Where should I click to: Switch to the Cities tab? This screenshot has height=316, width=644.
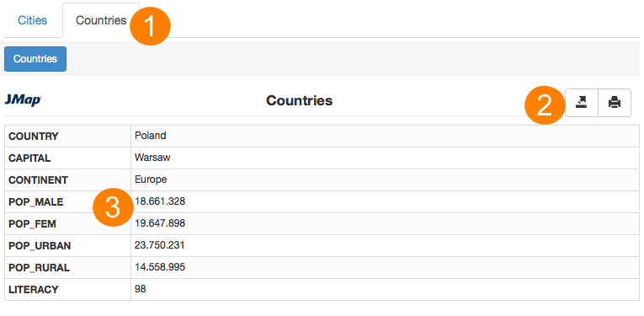click(x=33, y=20)
